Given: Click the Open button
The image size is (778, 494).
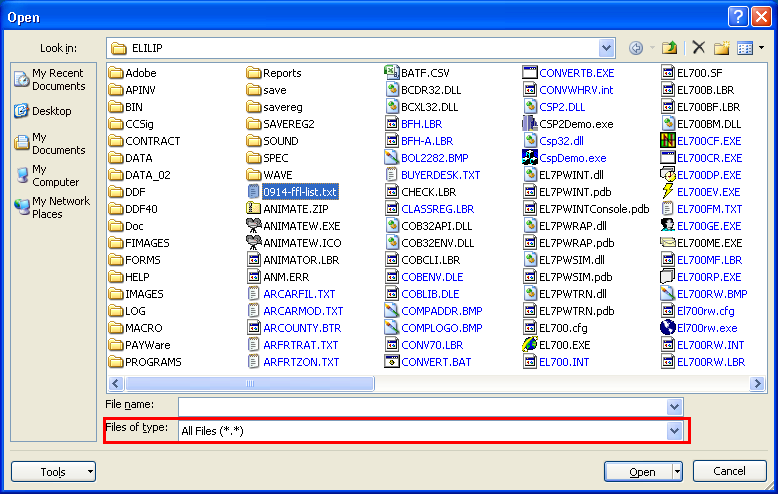Looking at the screenshot, I should [x=639, y=472].
